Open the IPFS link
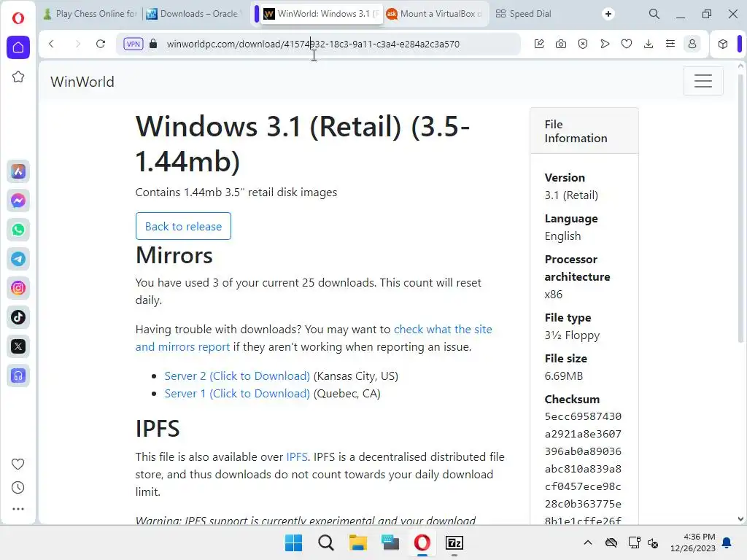Screen dimensions: 747x560 (296, 456)
